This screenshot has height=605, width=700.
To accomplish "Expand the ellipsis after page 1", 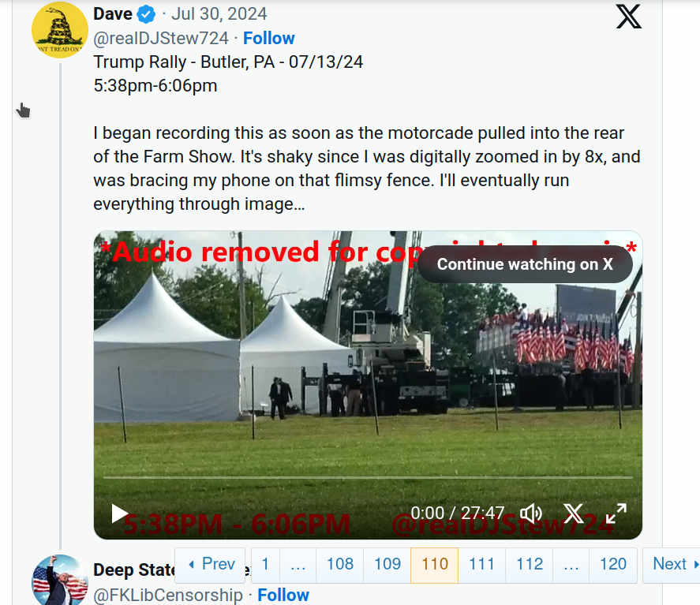I will (x=298, y=565).
